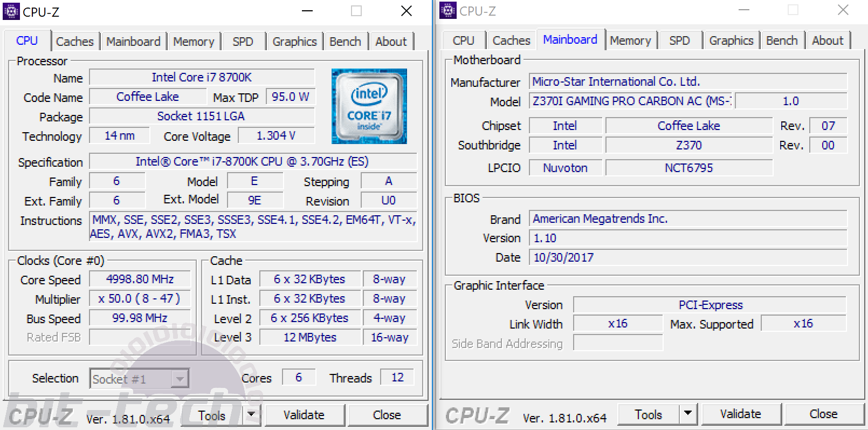Open Mainboard tab in left CPU-Z window
This screenshot has height=430, width=868.
[133, 42]
